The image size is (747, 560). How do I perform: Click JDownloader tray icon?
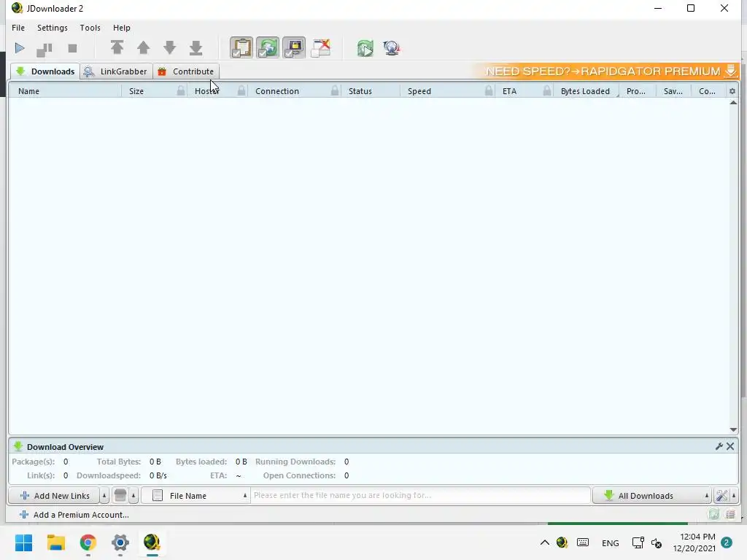pos(562,542)
